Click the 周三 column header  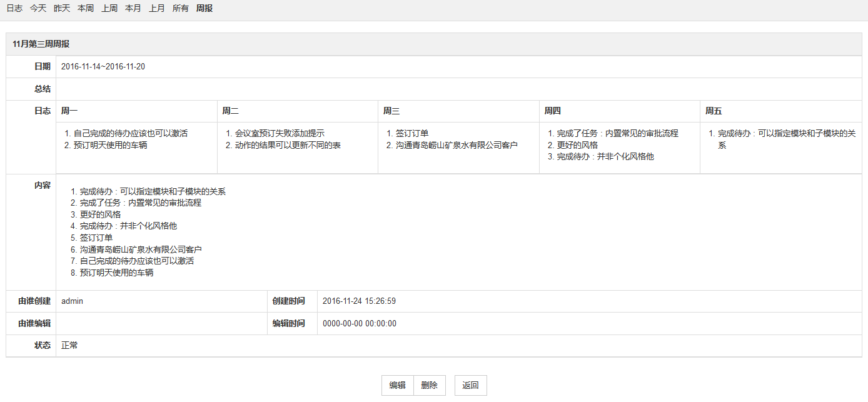[391, 111]
